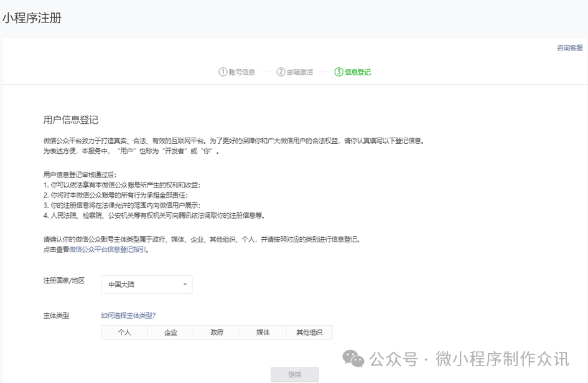The image size is (588, 383).
Task: Click the 用户信息登记 section heading
Action: click(71, 120)
